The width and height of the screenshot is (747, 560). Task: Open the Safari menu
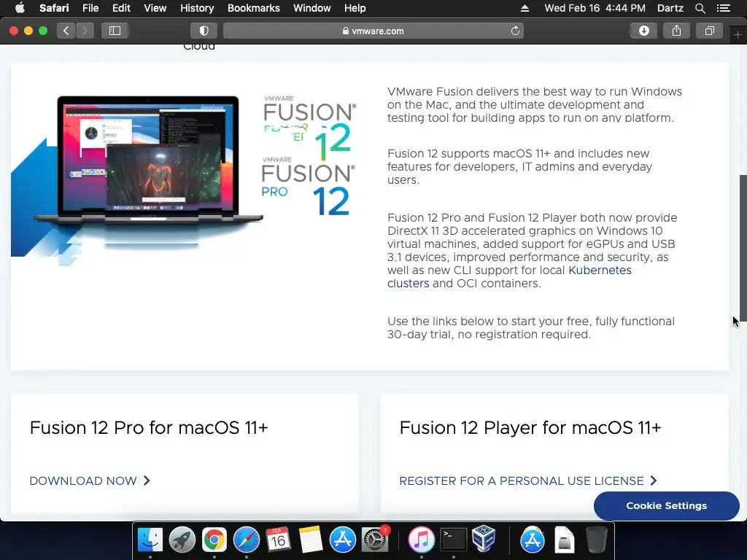(x=54, y=8)
